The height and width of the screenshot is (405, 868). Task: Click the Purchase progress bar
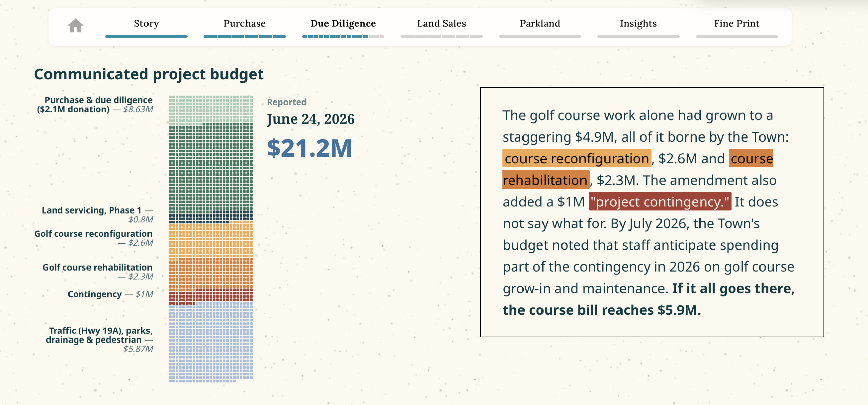(244, 36)
